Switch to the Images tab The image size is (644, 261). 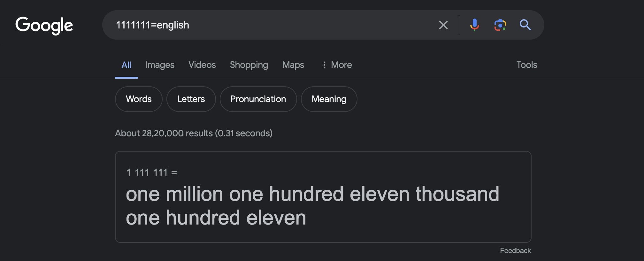[160, 65]
